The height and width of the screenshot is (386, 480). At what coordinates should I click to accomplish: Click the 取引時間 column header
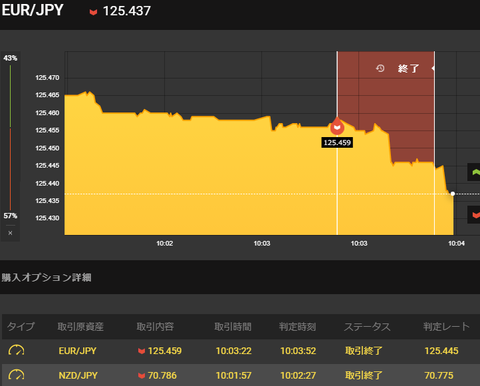coord(233,327)
